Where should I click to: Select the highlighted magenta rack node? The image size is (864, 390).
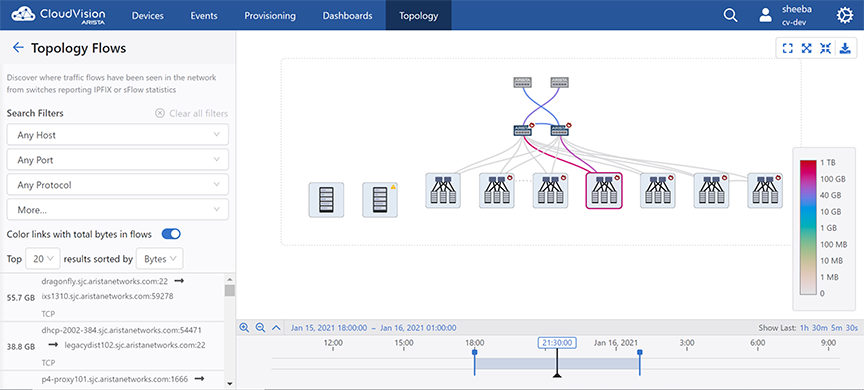pos(604,191)
